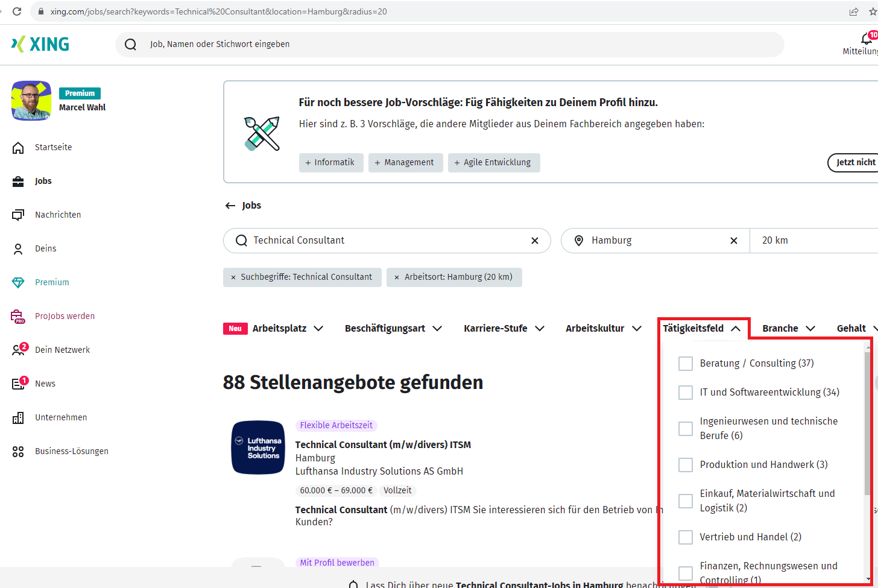Check the Beratung / Consulting checkbox

pos(686,364)
